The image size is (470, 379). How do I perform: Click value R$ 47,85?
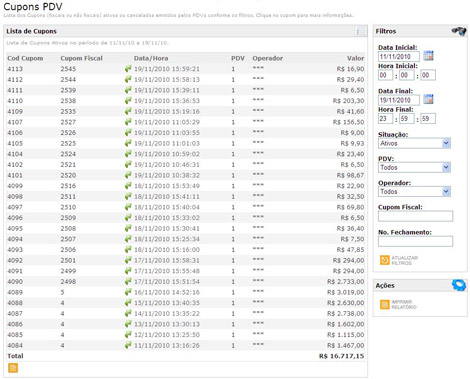pos(350,250)
